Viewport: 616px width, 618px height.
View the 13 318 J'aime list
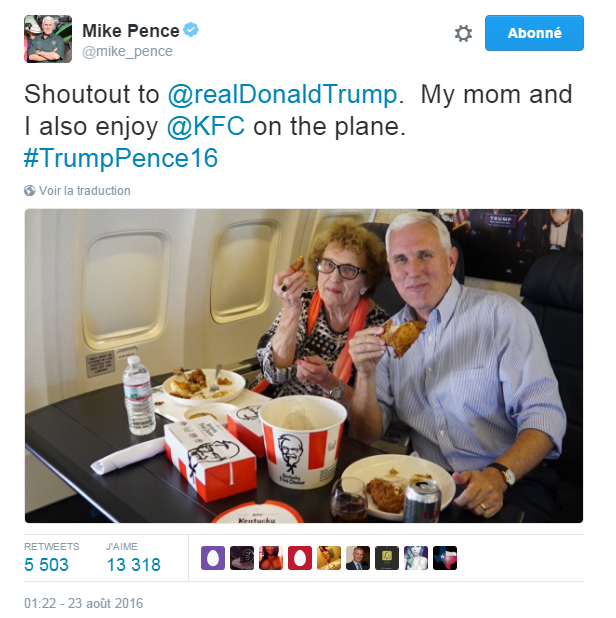pyautogui.click(x=133, y=565)
